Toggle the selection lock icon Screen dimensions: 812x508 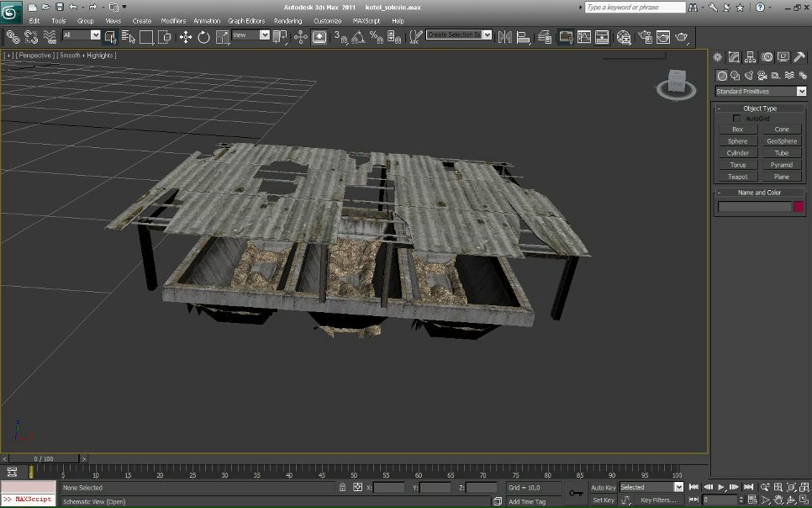(x=342, y=488)
